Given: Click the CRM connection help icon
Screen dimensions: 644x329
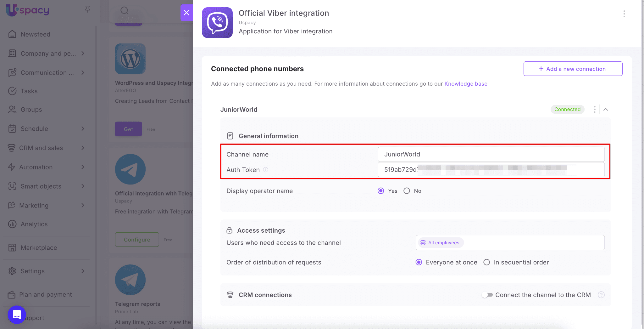Looking at the screenshot, I should click(601, 295).
